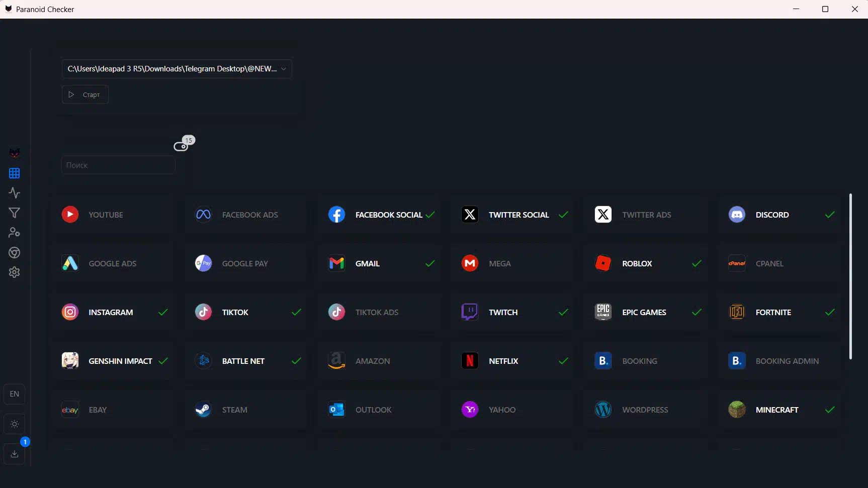The width and height of the screenshot is (868, 488).
Task: Click the Meta logo on Facebook Ads
Action: point(203,215)
